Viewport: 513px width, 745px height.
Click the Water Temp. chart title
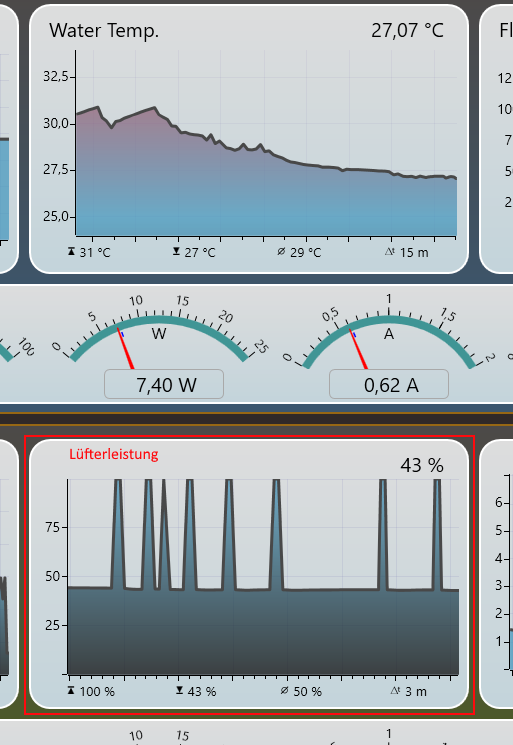[x=104, y=31]
